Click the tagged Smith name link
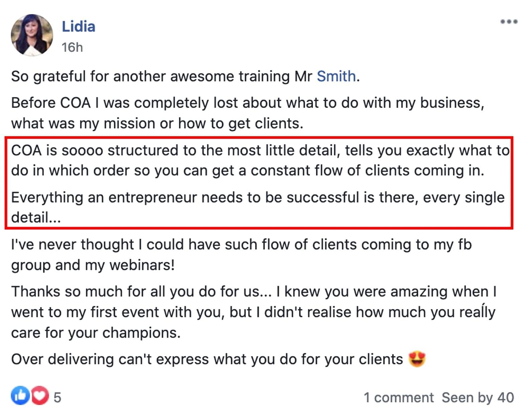 336,76
